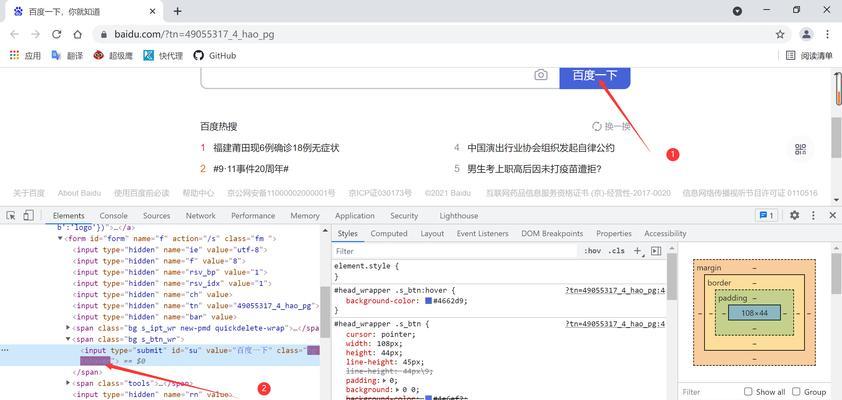Open the 快代理 bookmark
The image size is (842, 400).
coord(163,55)
